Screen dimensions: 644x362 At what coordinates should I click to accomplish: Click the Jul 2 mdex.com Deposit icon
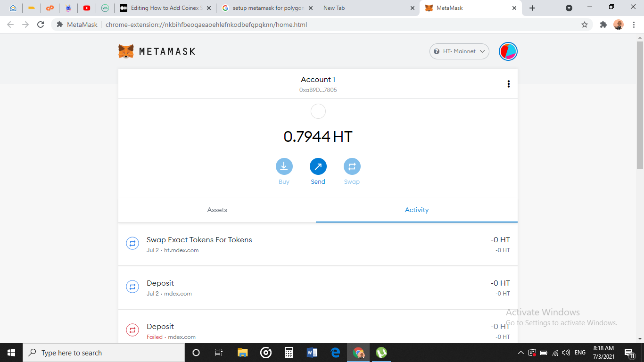point(132,287)
